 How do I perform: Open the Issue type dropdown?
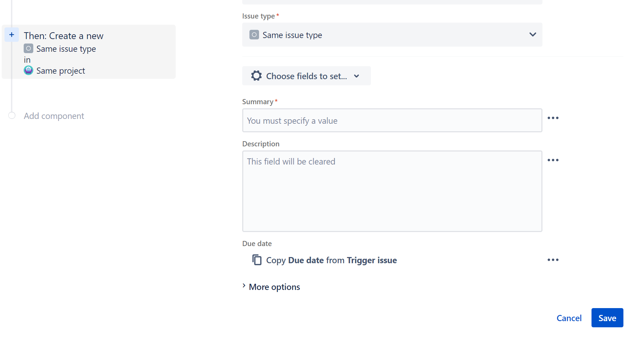392,35
